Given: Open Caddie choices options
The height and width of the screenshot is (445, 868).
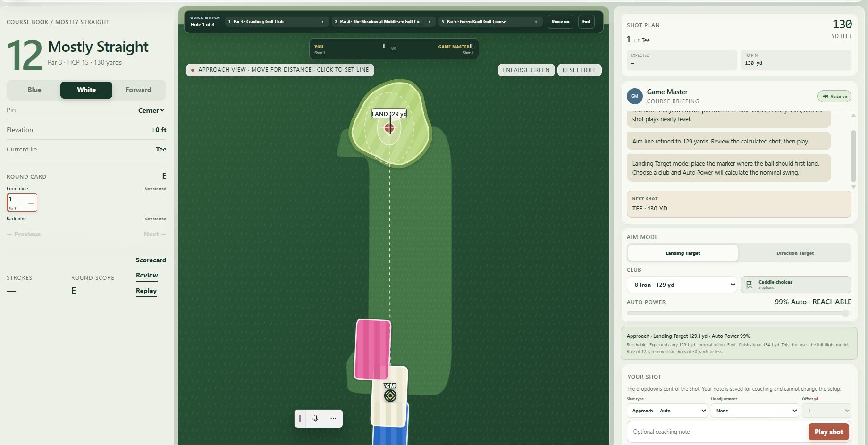Looking at the screenshot, I should point(796,285).
